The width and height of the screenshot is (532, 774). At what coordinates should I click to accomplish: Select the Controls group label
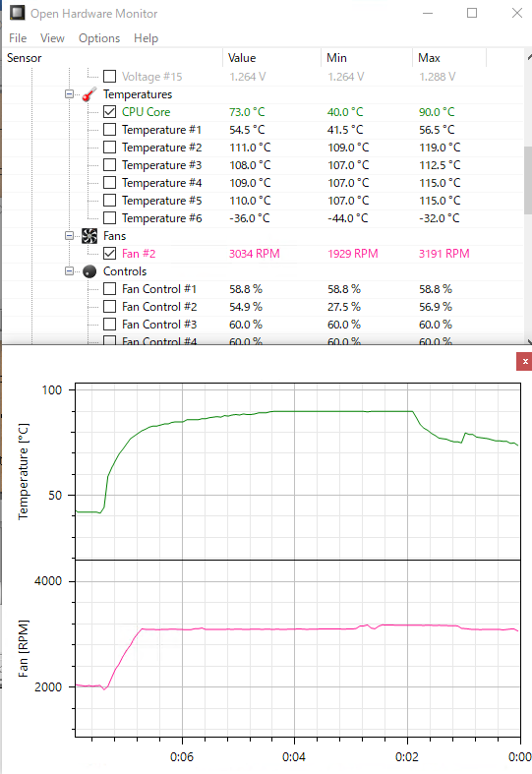point(125,271)
